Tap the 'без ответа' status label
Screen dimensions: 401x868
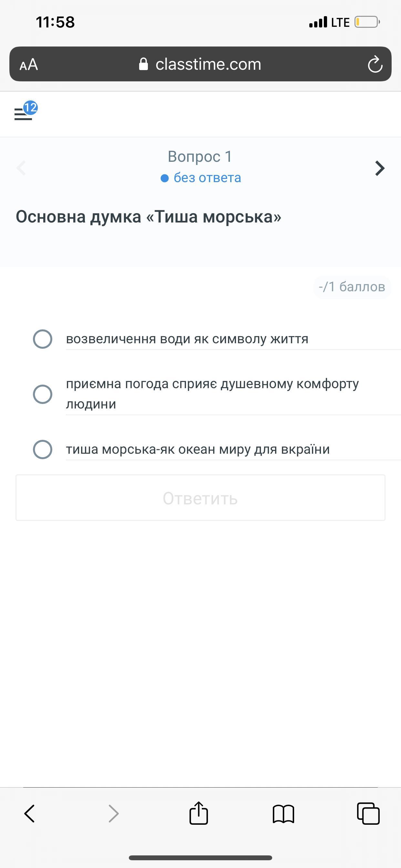click(207, 178)
